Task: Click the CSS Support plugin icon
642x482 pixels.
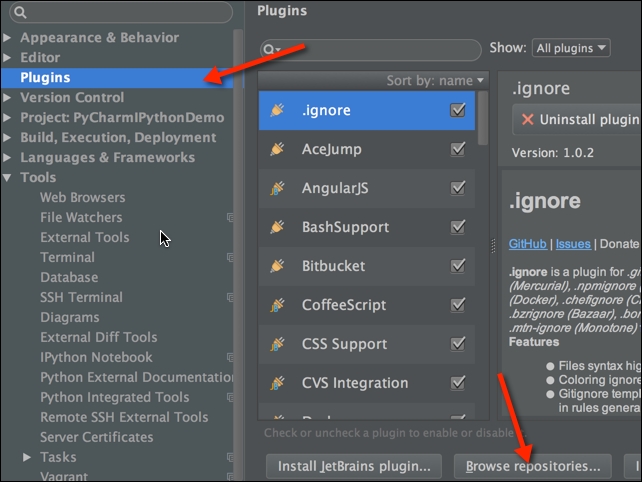Action: 277,344
